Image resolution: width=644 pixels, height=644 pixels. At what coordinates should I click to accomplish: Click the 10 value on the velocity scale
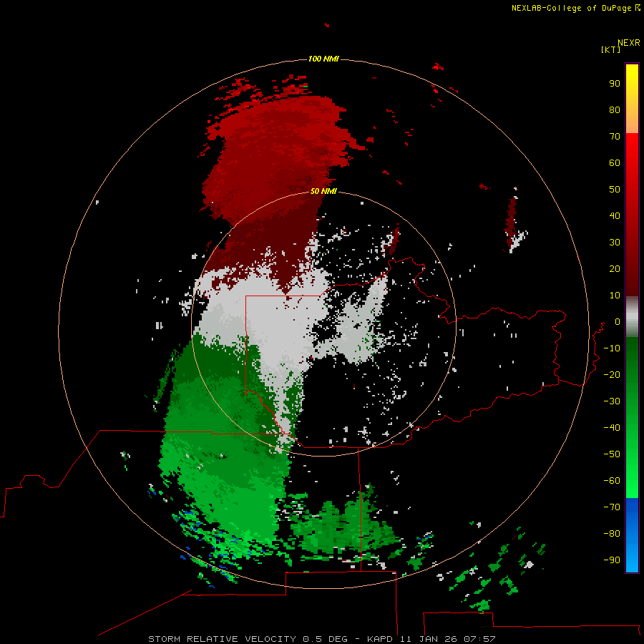coord(615,296)
